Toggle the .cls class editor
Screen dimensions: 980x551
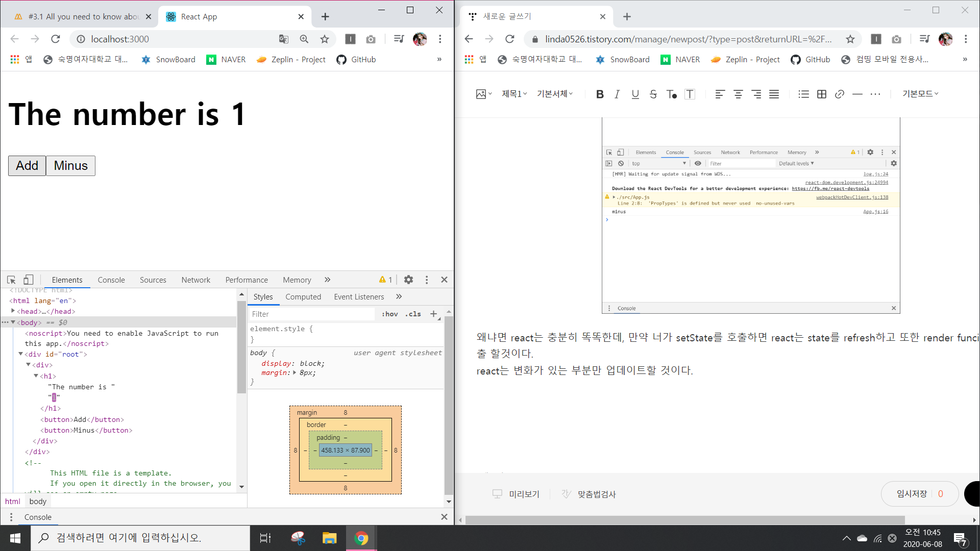click(x=413, y=314)
